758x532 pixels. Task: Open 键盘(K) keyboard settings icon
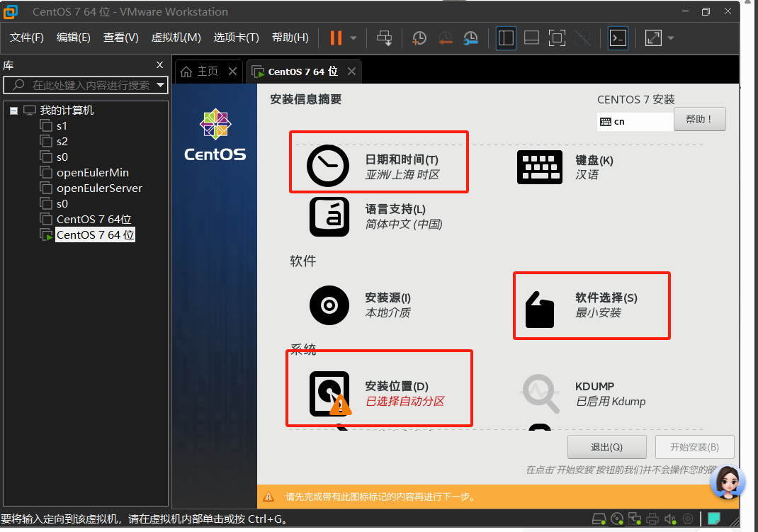pyautogui.click(x=540, y=167)
